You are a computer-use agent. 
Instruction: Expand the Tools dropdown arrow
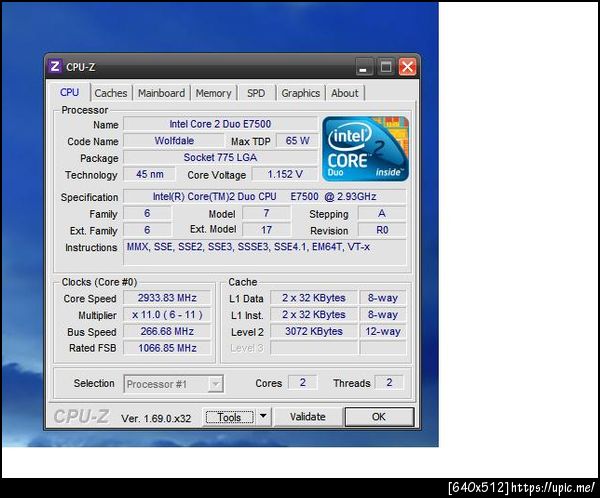[x=263, y=416]
